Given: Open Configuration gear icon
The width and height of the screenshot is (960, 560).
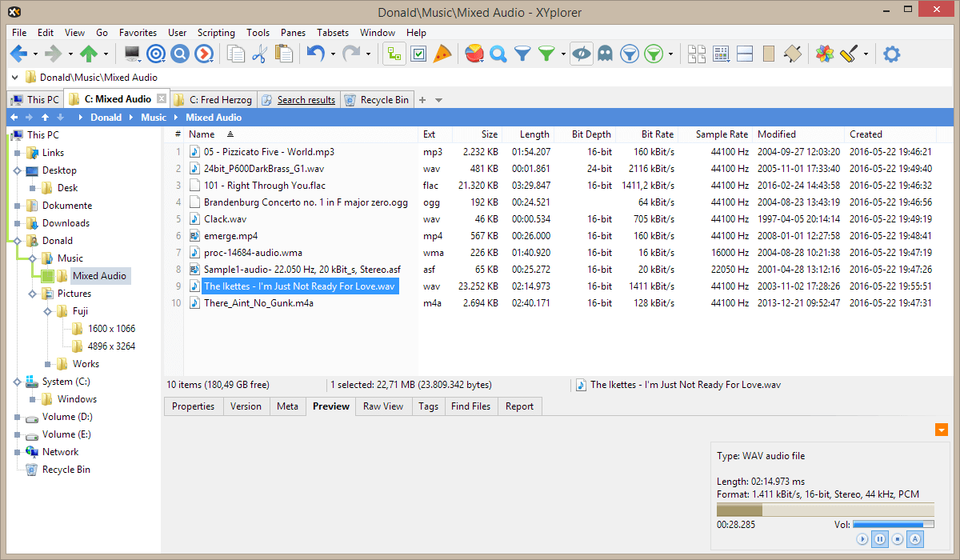Looking at the screenshot, I should [x=891, y=54].
